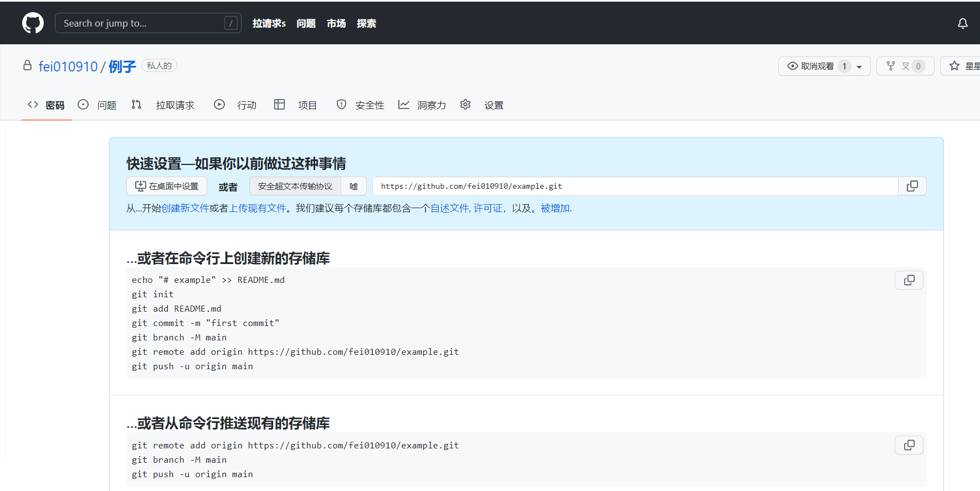
Task: Click the 或者从命令行推送现有的存储库 heading
Action: click(228, 423)
